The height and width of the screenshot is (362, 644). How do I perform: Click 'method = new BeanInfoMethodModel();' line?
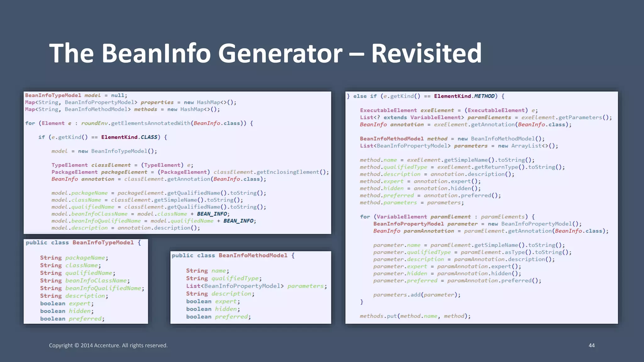pyautogui.click(x=452, y=139)
